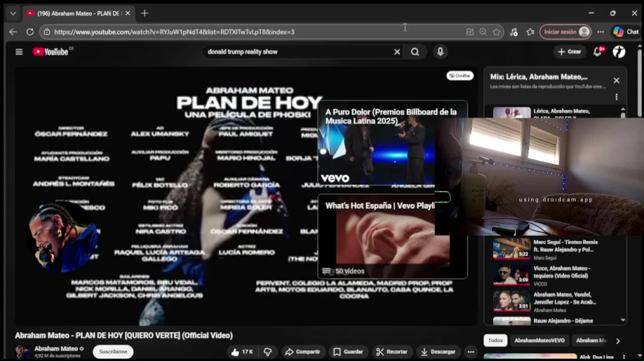Click the circular channel avatar in video

pos(63,237)
